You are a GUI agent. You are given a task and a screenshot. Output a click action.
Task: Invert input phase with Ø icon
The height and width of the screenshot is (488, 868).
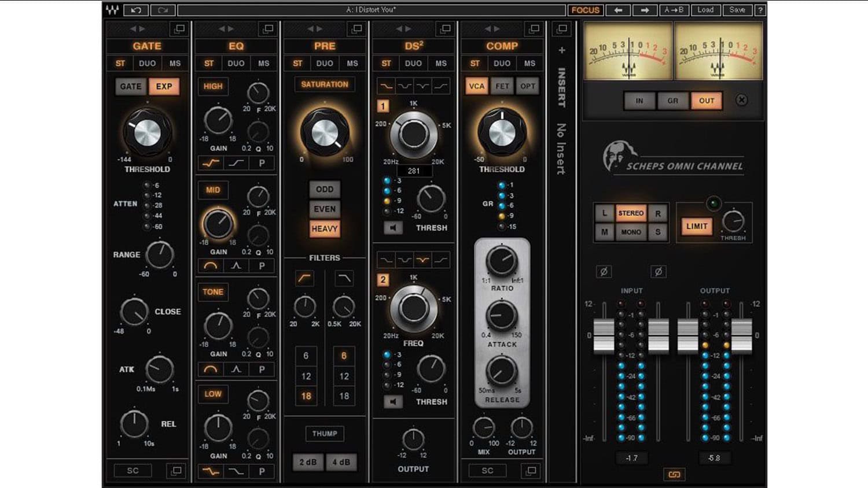coord(604,271)
